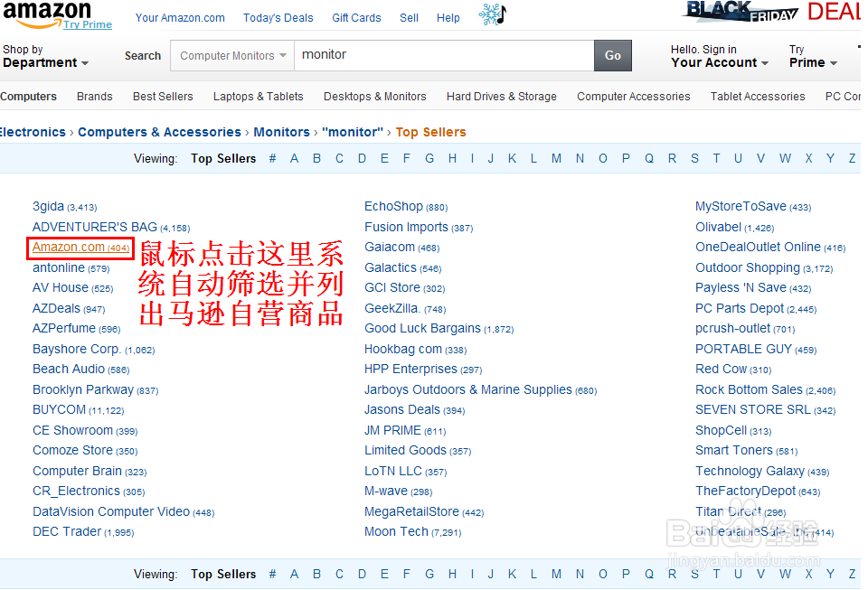Click the Amazon.com (404) seller link
Viewport: 868px width, 590px height.
pyautogui.click(x=80, y=248)
